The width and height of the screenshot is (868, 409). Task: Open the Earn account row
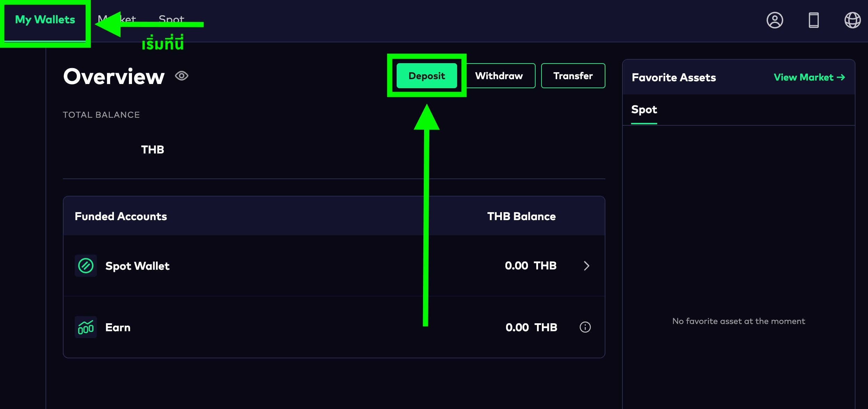pyautogui.click(x=118, y=327)
